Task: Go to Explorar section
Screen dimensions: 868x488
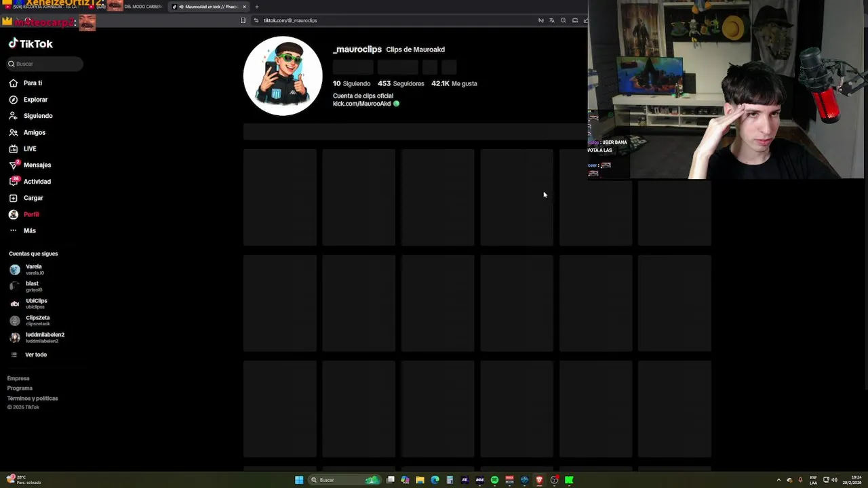Action: (28, 100)
